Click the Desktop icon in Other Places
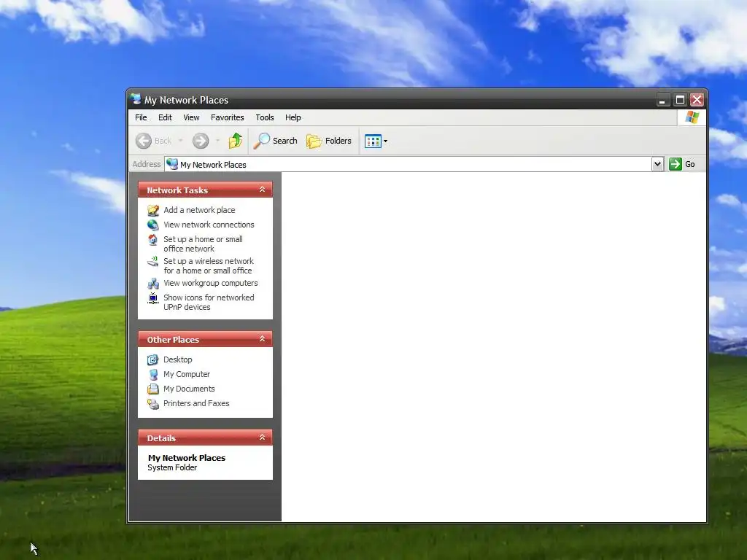This screenshot has width=747, height=560. (153, 360)
